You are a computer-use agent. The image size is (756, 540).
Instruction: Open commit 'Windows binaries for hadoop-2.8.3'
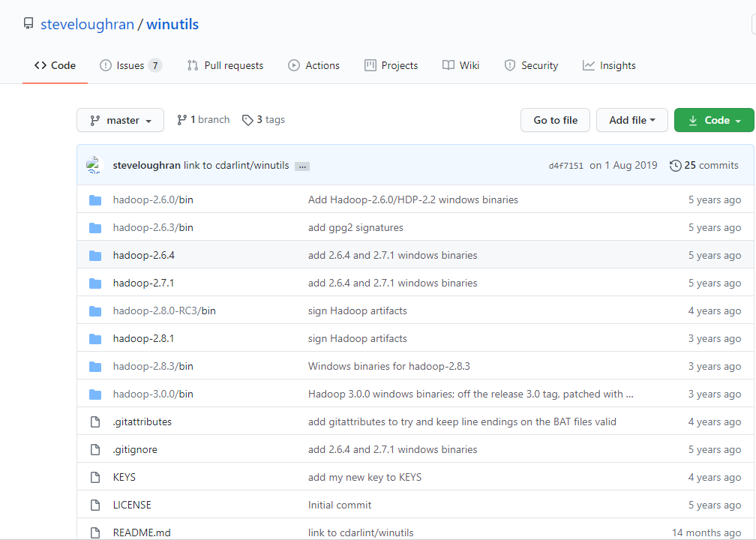388,367
